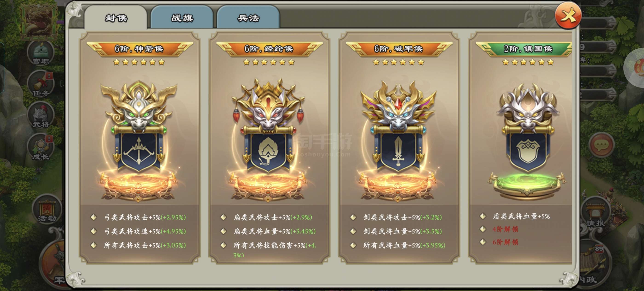The height and width of the screenshot is (291, 644).
Task: Switch to the 兵法 tab
Action: [x=248, y=17]
